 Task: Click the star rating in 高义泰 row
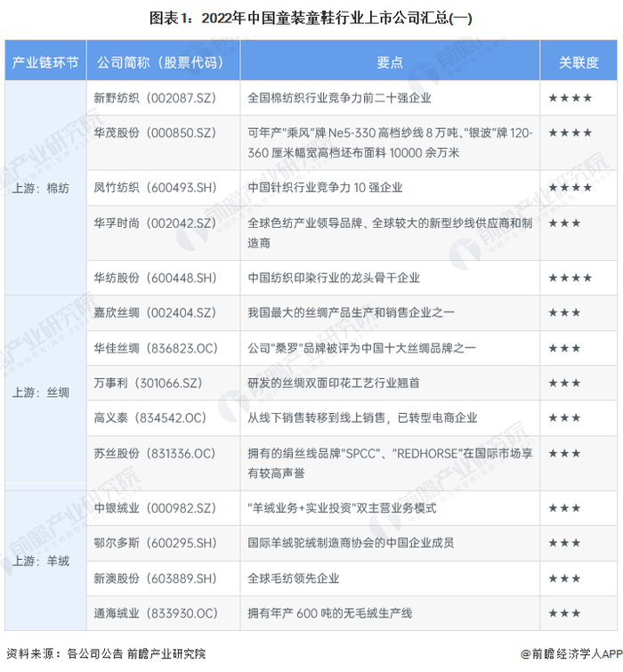(x=565, y=417)
